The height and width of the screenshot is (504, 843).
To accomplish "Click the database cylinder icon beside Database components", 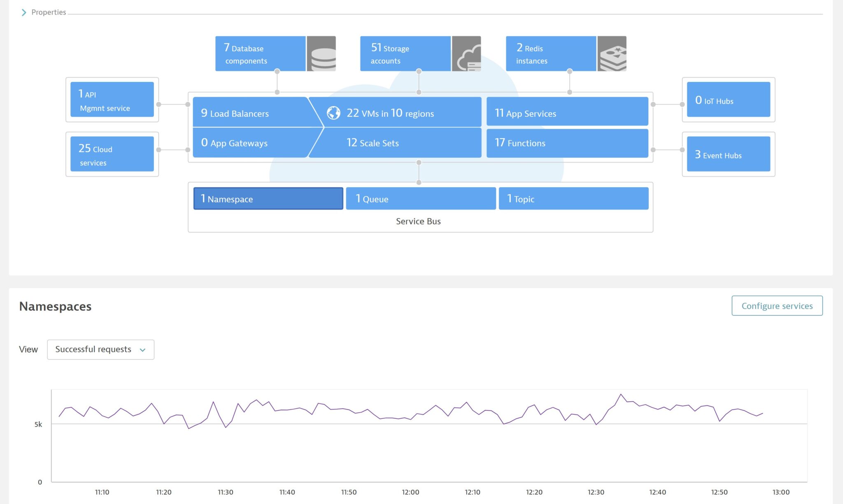I will (321, 53).
